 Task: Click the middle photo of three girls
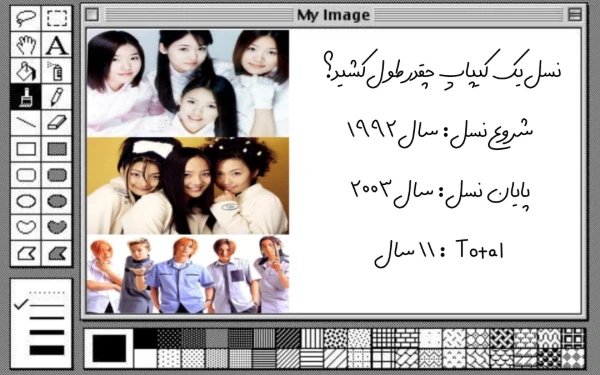[188, 186]
